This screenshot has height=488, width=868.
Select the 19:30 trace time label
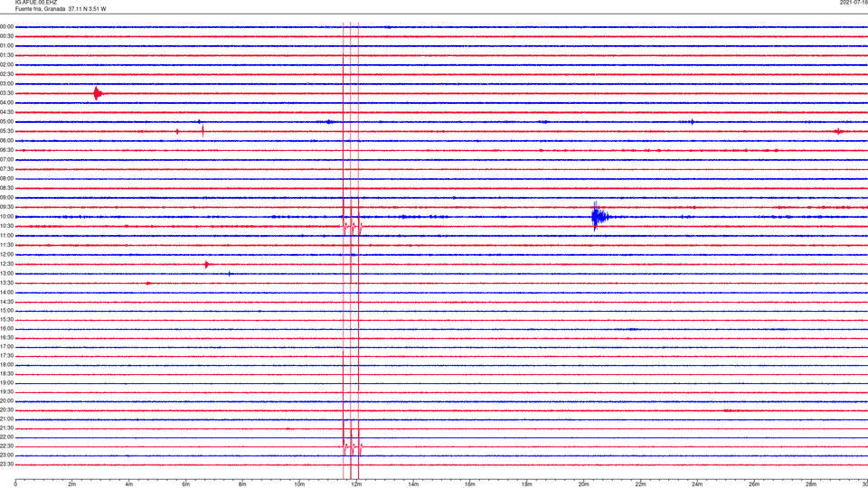7,392
